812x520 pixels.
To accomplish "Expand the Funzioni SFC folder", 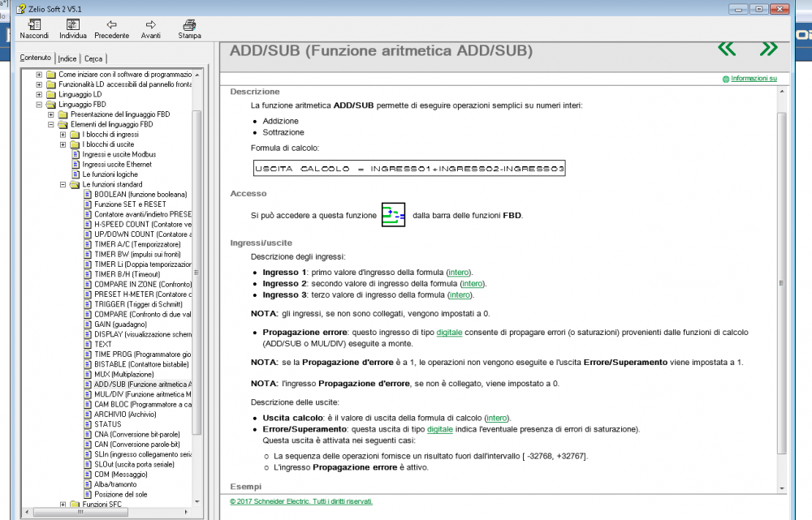I will pos(63,505).
